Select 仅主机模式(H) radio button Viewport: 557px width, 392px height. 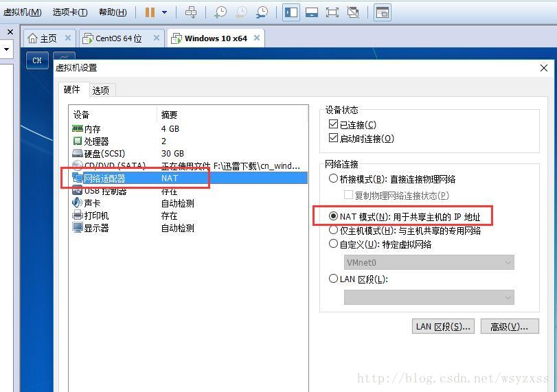click(333, 230)
